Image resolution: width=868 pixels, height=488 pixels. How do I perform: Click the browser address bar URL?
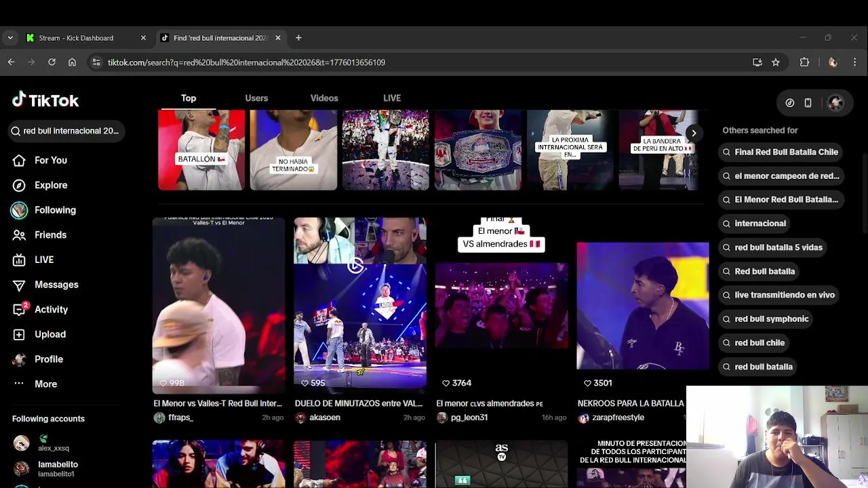coord(246,62)
